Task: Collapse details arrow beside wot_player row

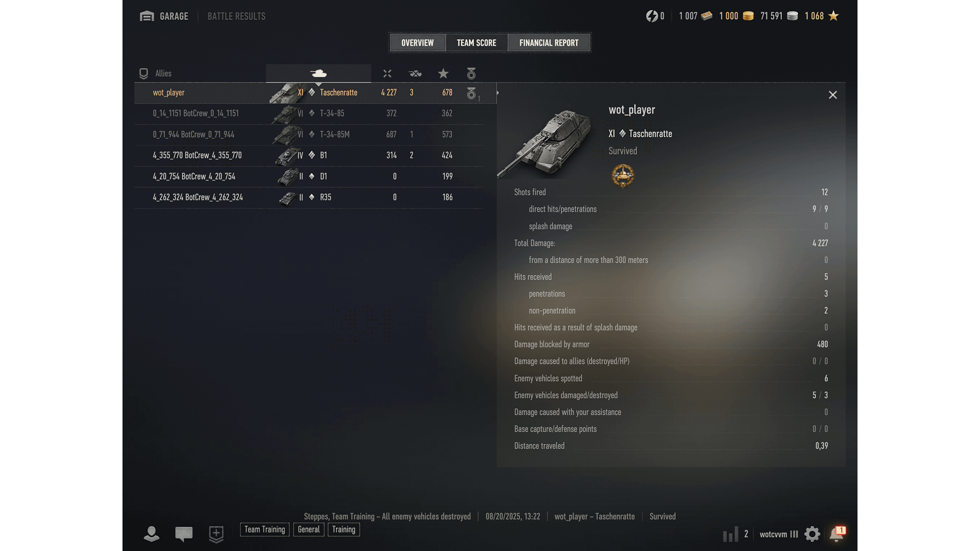Action: coord(497,93)
